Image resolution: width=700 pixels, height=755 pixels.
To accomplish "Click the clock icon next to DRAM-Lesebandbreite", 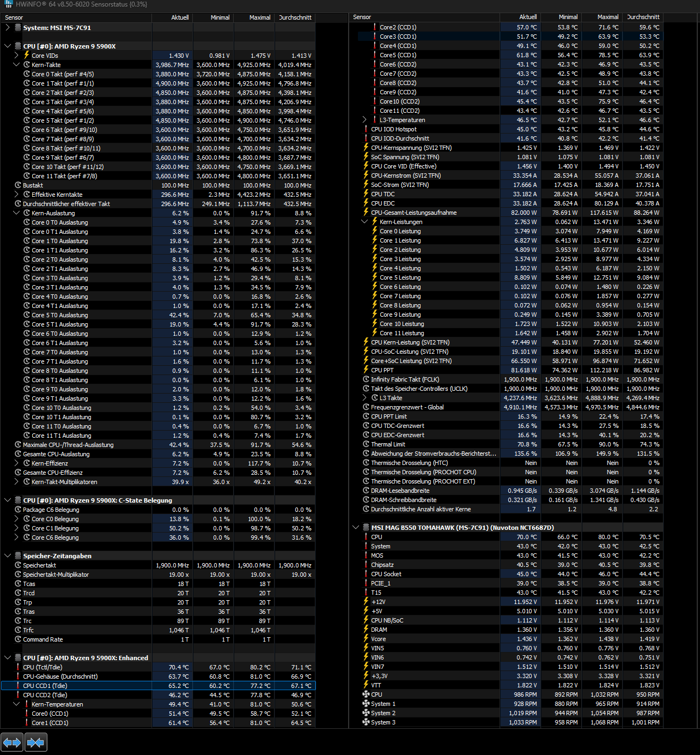I will [x=366, y=491].
